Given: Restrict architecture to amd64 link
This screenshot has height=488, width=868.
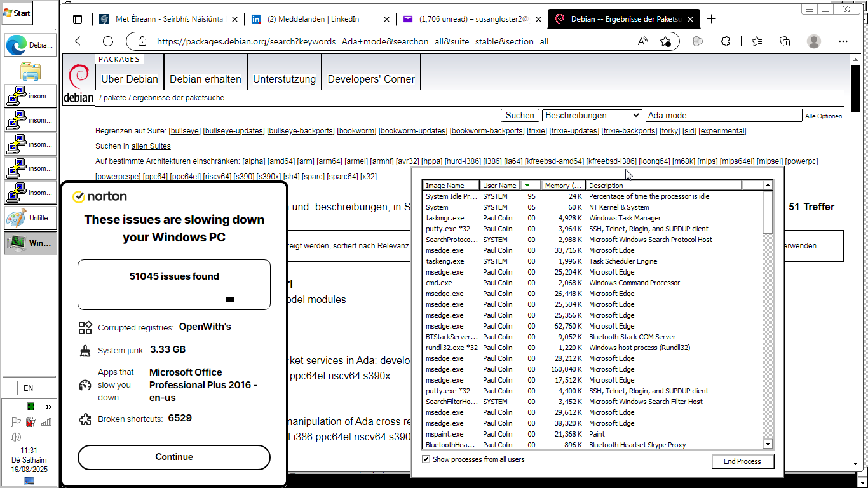Looking at the screenshot, I should [x=281, y=161].
